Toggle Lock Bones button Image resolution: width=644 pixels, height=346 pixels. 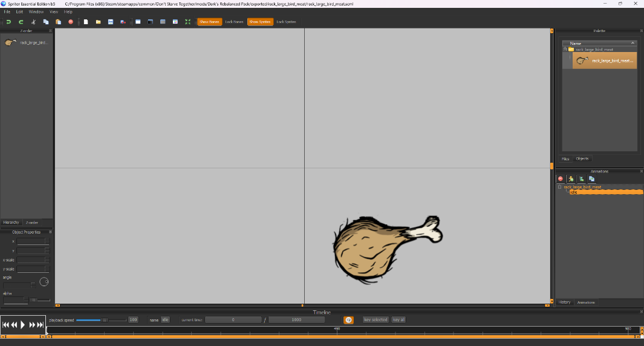coord(234,22)
